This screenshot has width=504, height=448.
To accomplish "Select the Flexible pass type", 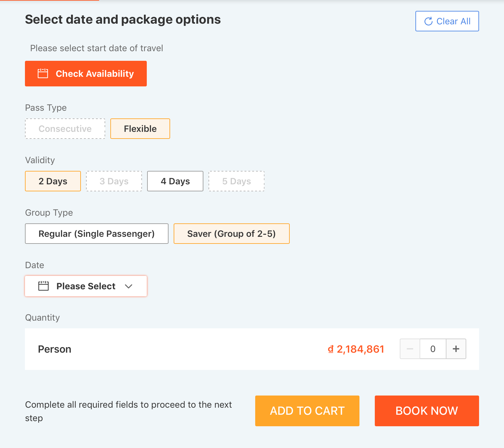I will [140, 129].
